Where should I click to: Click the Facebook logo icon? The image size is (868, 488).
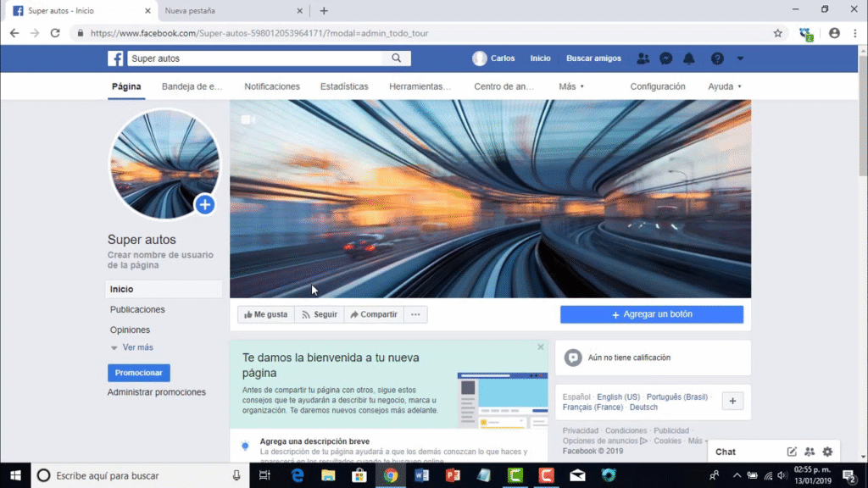pyautogui.click(x=115, y=58)
